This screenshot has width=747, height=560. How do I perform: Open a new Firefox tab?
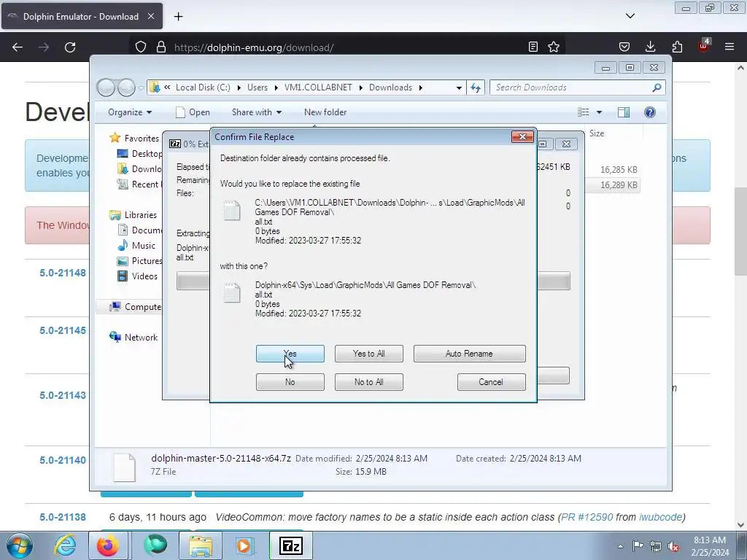coord(178,17)
